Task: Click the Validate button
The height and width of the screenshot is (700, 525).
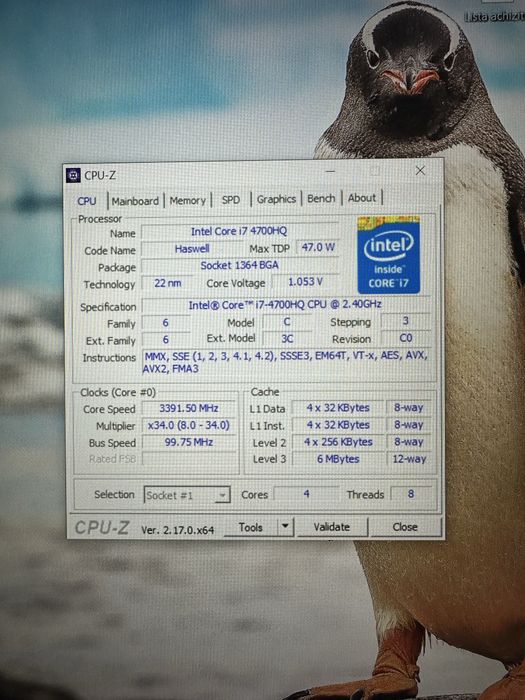Action: pyautogui.click(x=331, y=527)
